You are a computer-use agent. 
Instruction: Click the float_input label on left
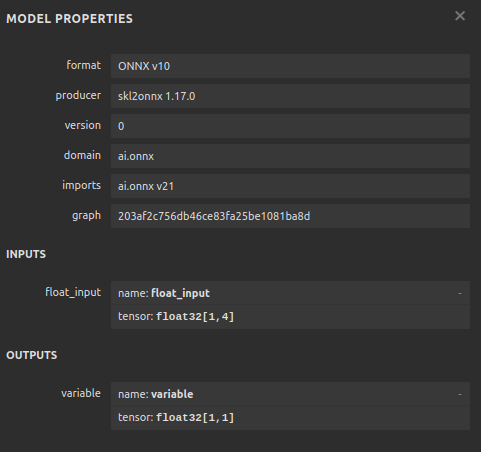click(x=73, y=292)
